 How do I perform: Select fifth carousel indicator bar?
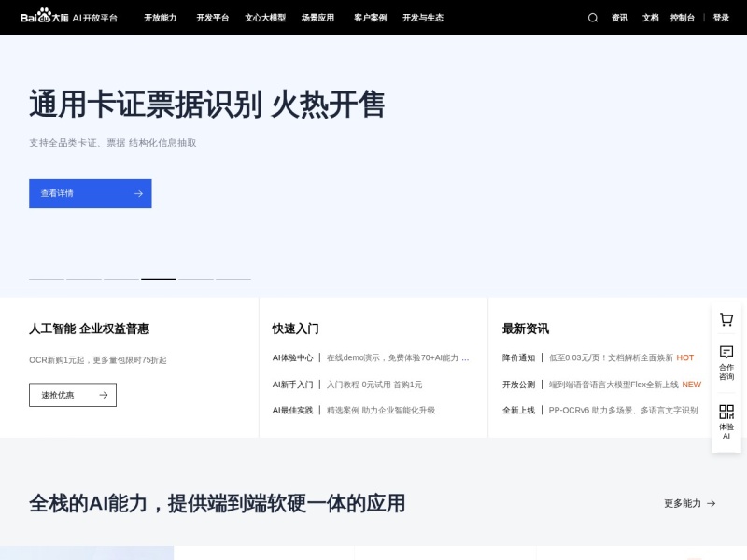[x=196, y=279]
